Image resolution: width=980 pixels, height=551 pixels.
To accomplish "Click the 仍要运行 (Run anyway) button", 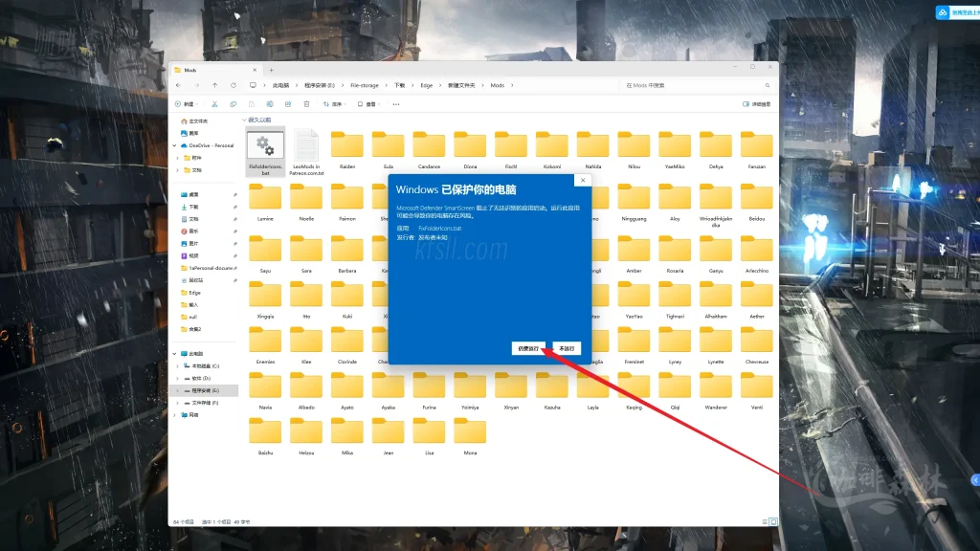I will pyautogui.click(x=528, y=348).
